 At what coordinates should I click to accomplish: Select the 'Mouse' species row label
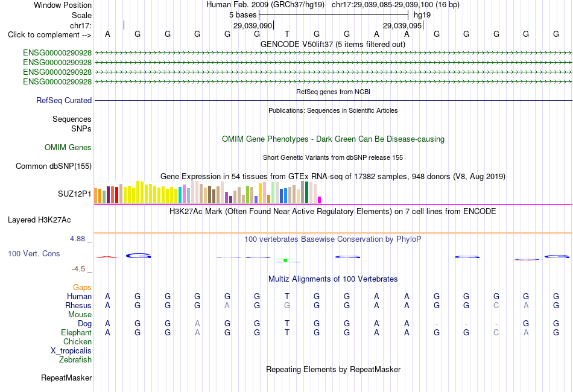pyautogui.click(x=80, y=315)
